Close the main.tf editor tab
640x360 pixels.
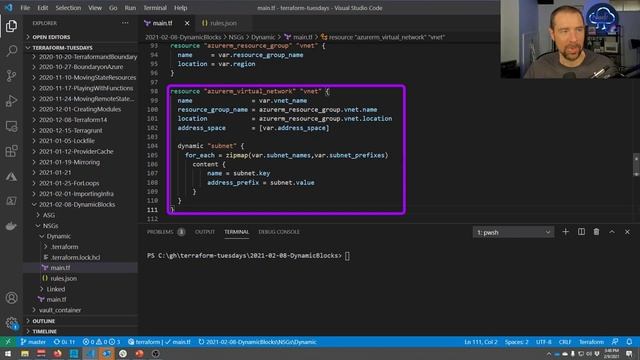click(x=187, y=23)
